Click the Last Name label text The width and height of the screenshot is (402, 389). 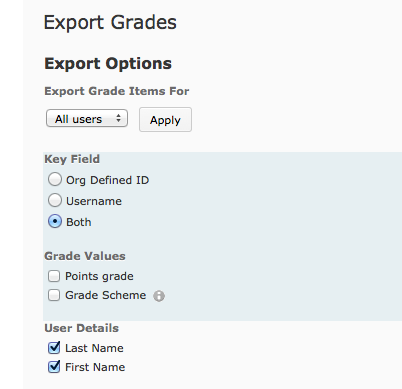pos(94,348)
